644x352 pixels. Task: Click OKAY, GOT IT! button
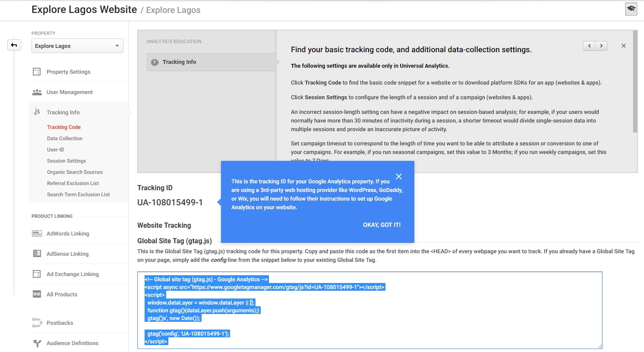coord(382,225)
